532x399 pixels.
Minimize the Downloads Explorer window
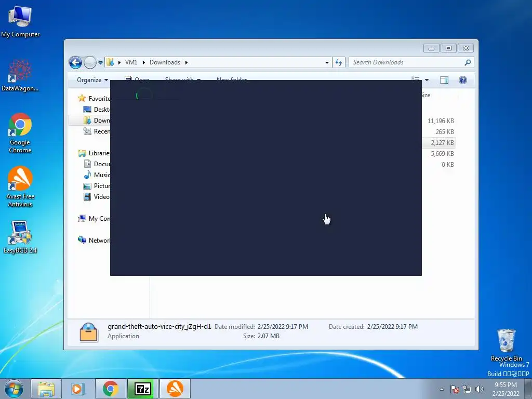(x=431, y=48)
